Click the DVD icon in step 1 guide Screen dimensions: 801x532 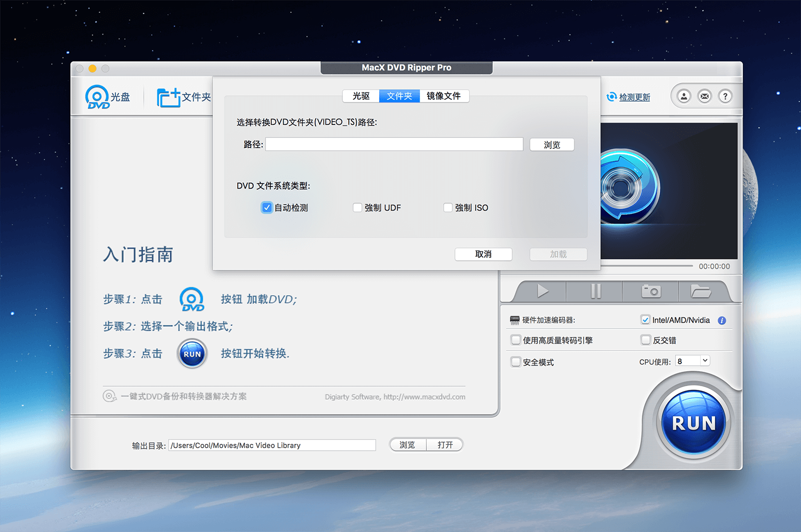[192, 299]
